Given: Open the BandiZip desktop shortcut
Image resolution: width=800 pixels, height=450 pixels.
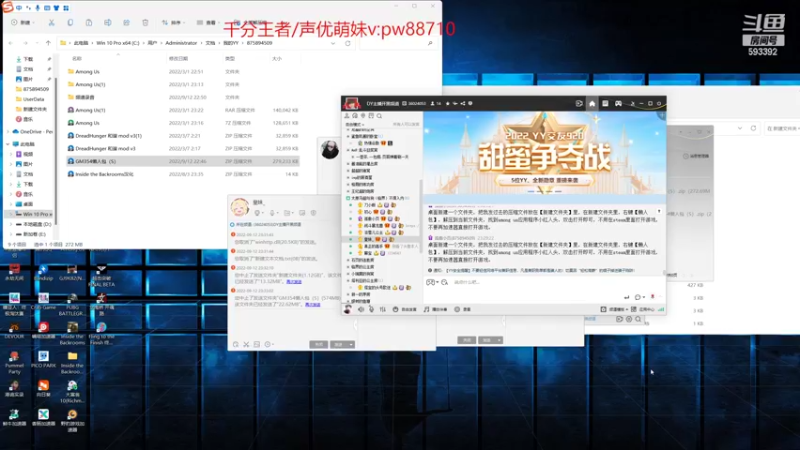Looking at the screenshot, I should pos(43,272).
